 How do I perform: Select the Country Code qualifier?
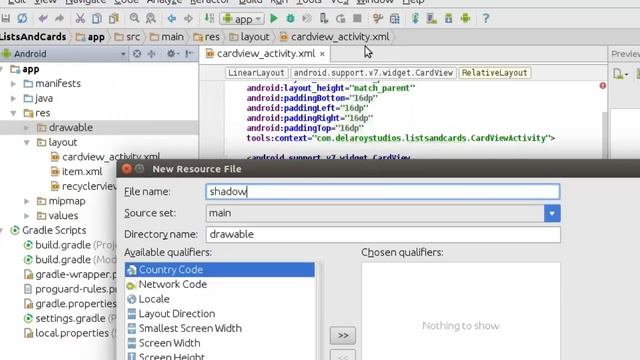(x=220, y=270)
